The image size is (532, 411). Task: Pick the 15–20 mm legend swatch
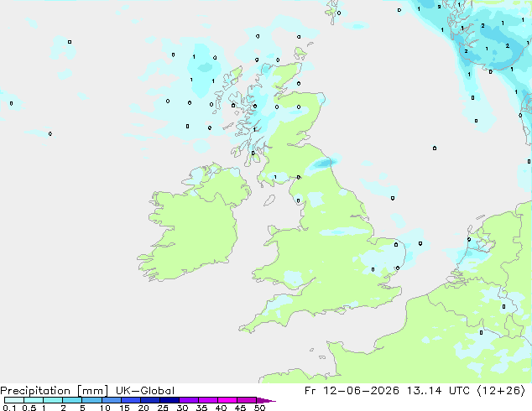coord(131,400)
